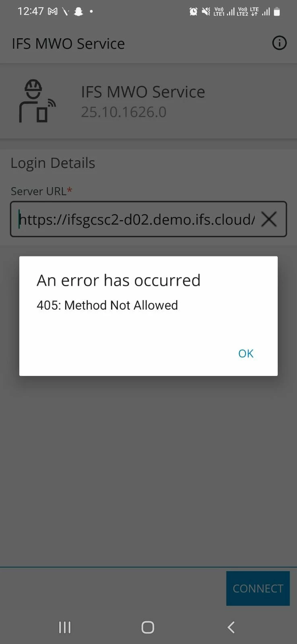
Task: Tap the battery indicator icon
Action: tap(277, 12)
